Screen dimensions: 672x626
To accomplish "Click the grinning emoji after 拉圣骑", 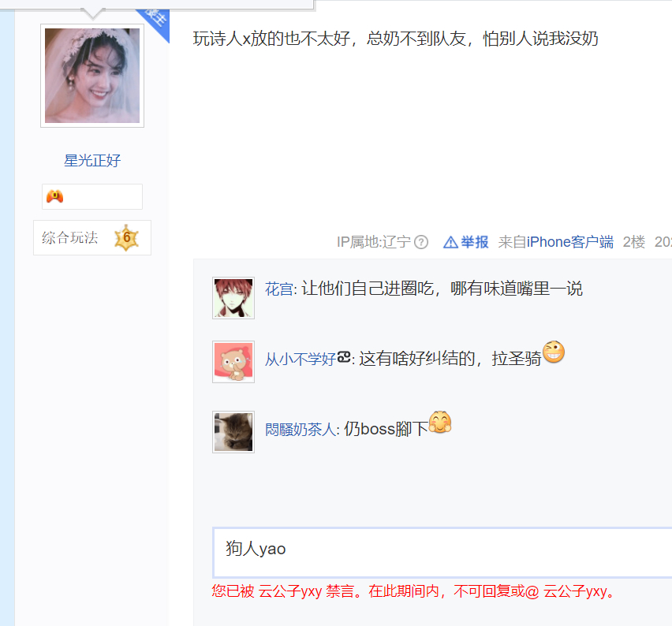I will (553, 352).
